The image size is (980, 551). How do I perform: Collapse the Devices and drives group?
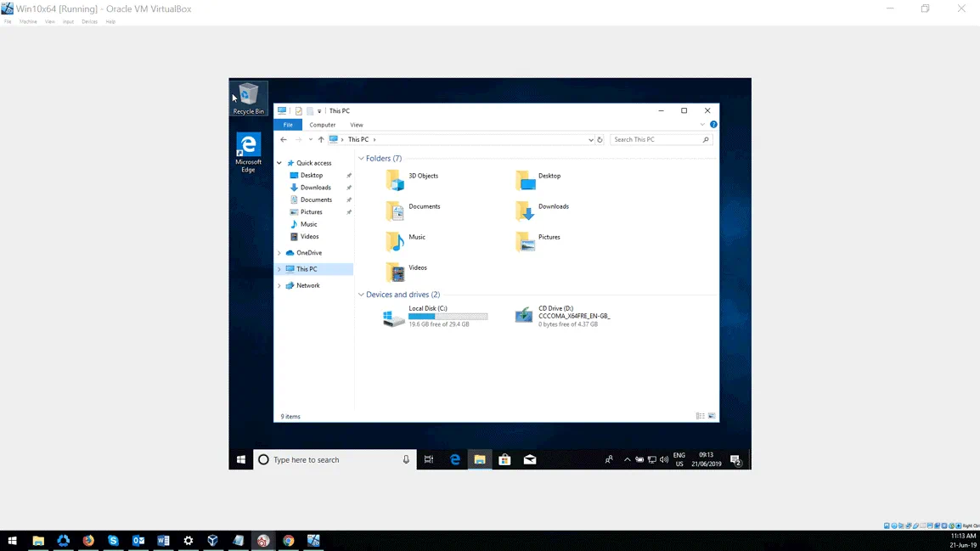(362, 295)
